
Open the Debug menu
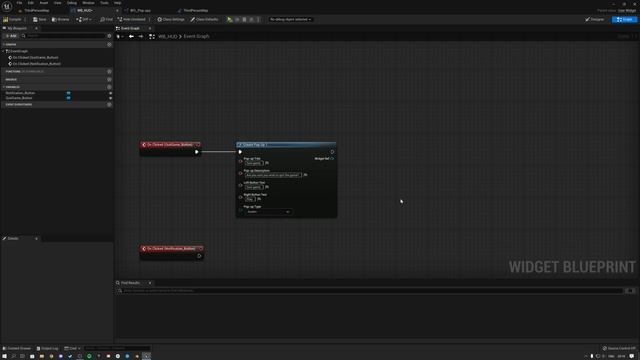pyautogui.click(x=72, y=3)
